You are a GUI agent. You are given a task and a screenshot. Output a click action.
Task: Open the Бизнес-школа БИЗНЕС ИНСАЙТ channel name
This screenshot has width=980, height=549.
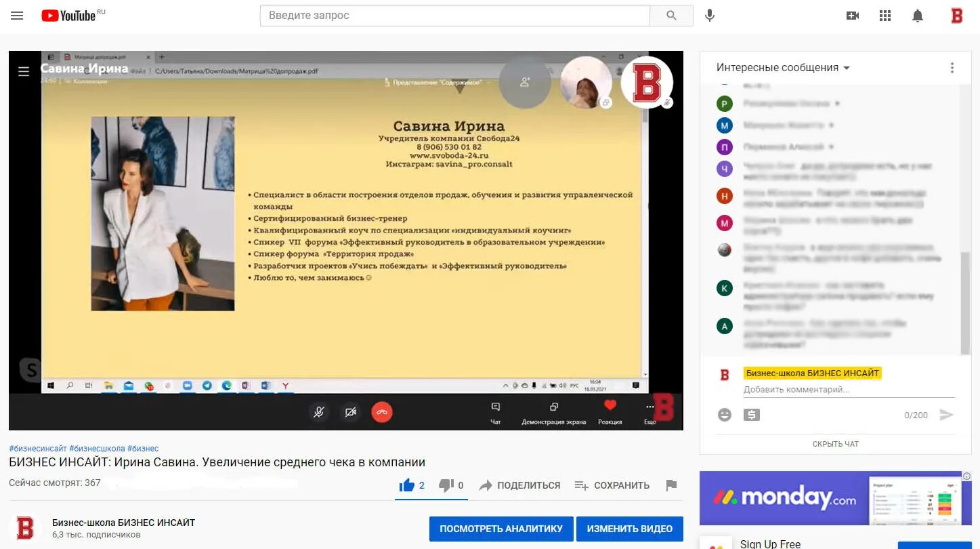(x=123, y=523)
